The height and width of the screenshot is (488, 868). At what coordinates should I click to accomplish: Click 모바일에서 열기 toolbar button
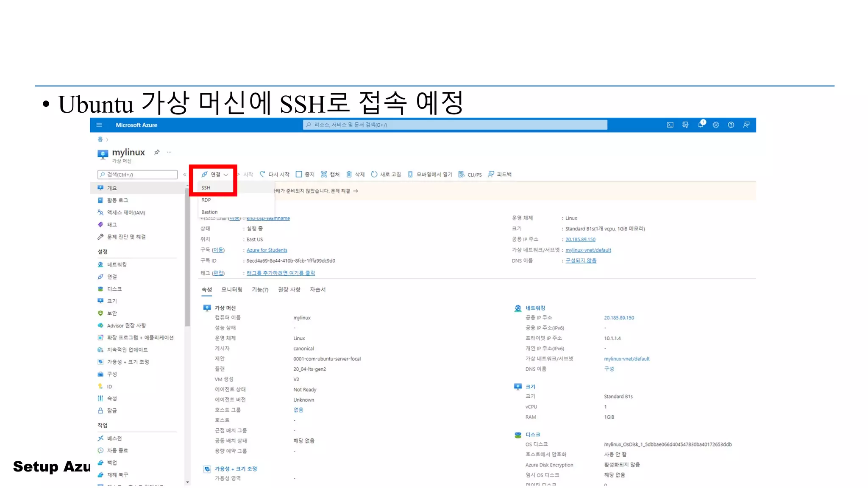click(430, 175)
